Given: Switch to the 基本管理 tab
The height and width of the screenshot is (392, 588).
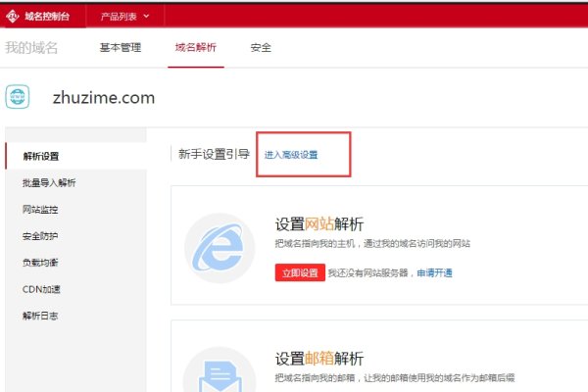Looking at the screenshot, I should pyautogui.click(x=121, y=48).
